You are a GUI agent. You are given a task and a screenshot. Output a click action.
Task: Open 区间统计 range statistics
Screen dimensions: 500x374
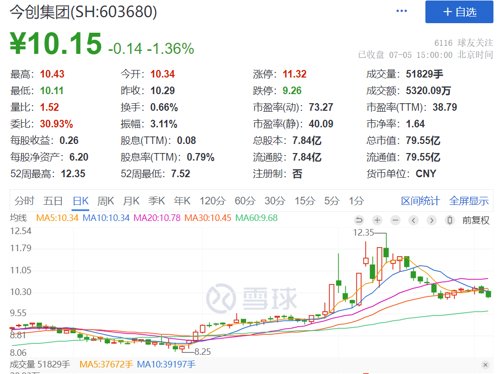(x=420, y=201)
